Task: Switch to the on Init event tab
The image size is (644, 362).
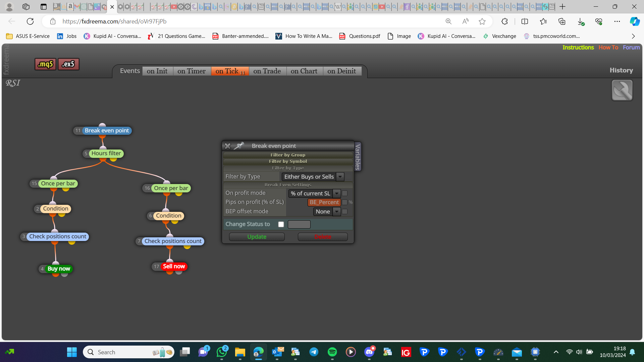Action: (x=157, y=71)
